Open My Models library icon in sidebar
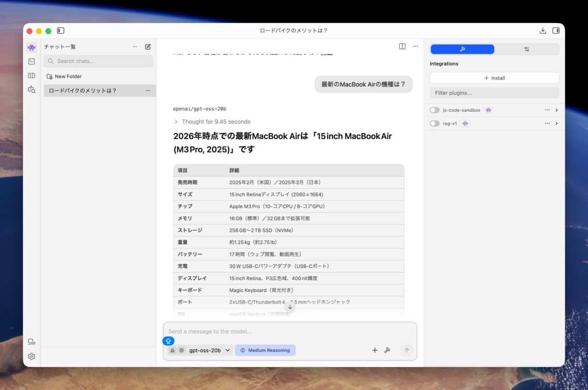Image resolution: width=588 pixels, height=390 pixels. 31,75
